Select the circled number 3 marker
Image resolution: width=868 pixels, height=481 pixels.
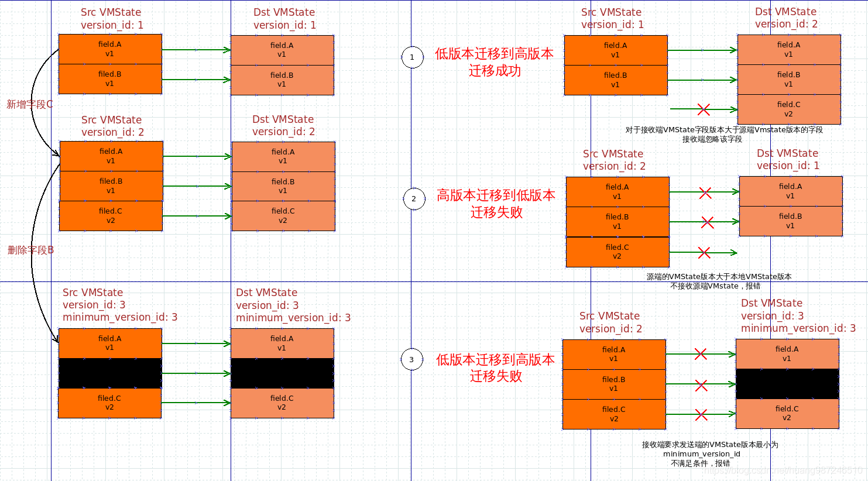(x=411, y=359)
